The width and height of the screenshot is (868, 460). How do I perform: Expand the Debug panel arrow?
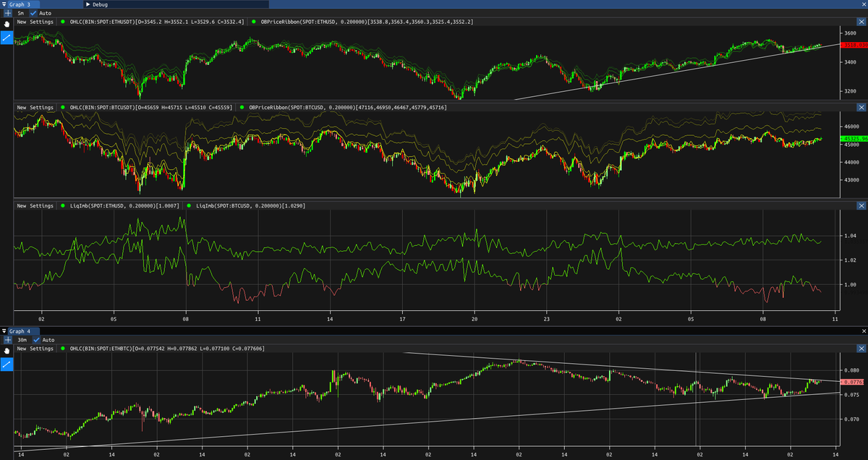(x=88, y=4)
